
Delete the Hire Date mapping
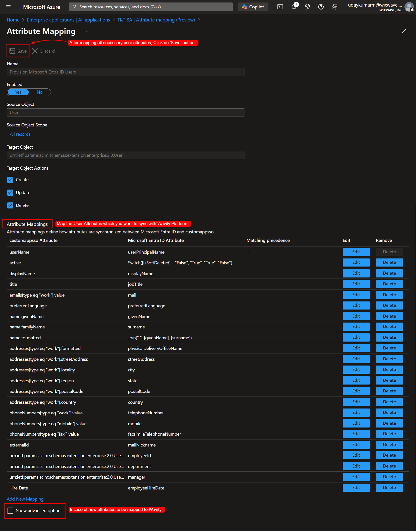389,487
